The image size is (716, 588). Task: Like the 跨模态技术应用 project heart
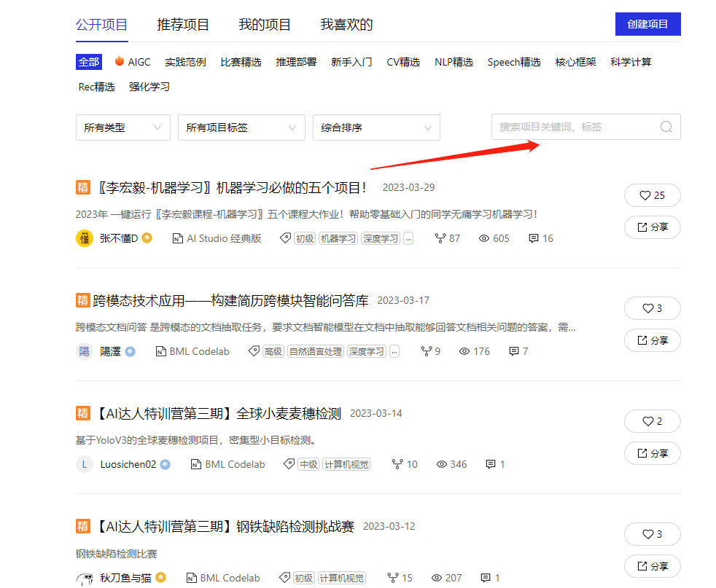[x=652, y=308]
